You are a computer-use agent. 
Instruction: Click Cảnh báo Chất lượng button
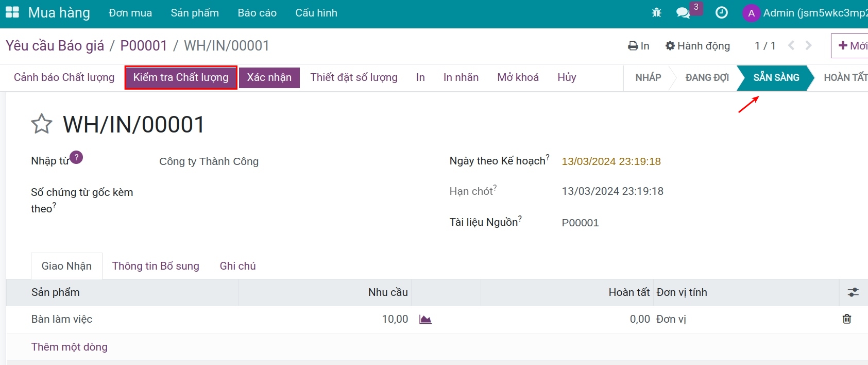64,77
